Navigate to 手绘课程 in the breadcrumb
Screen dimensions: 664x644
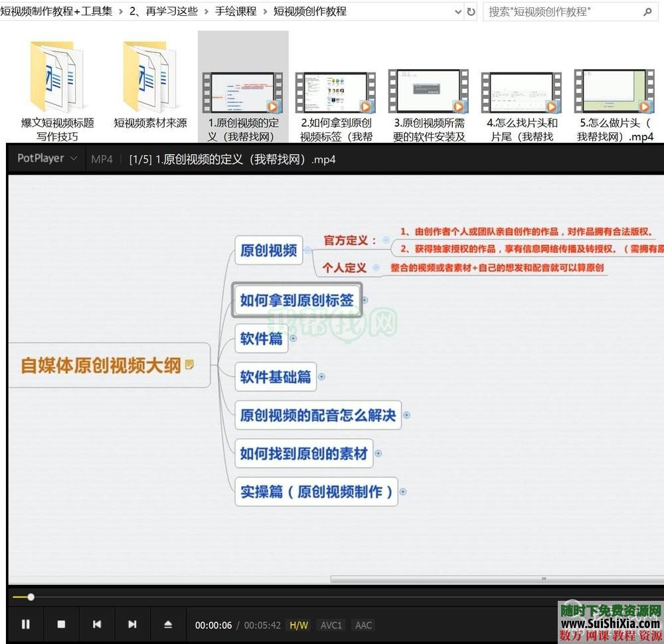click(x=236, y=11)
